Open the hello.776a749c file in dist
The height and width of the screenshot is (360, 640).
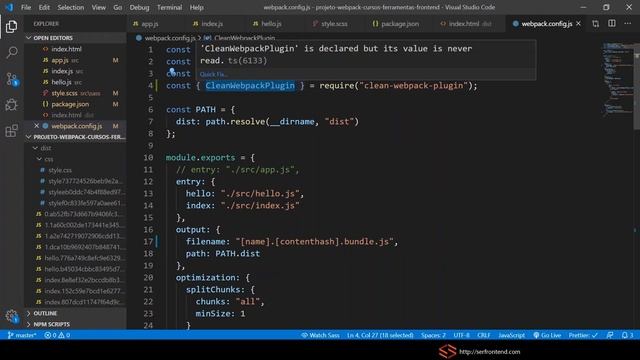(75, 258)
